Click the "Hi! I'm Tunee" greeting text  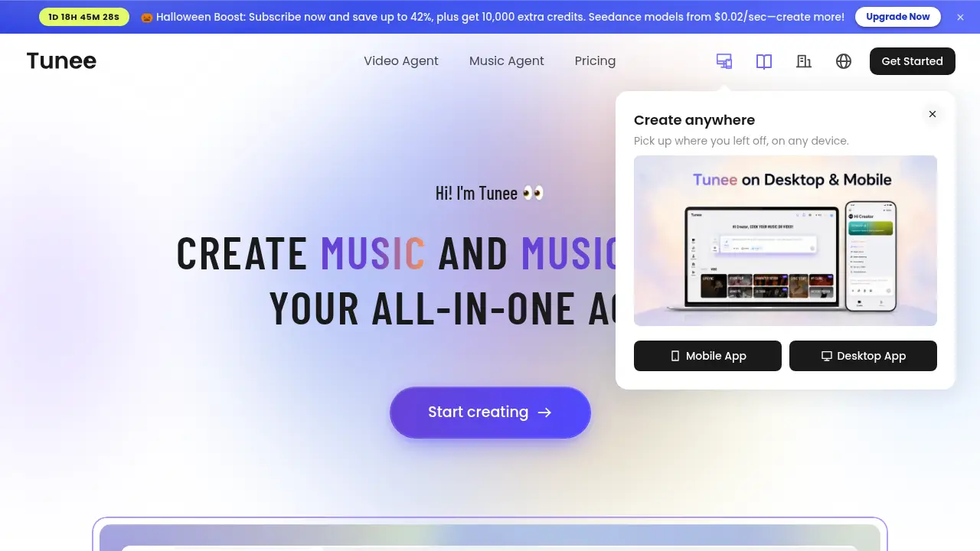point(490,193)
